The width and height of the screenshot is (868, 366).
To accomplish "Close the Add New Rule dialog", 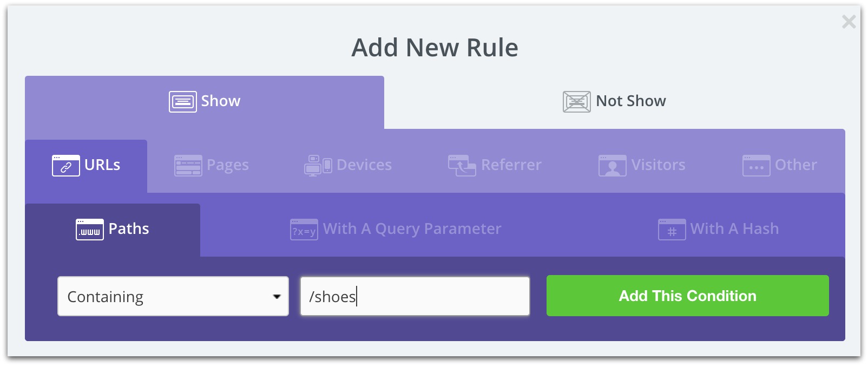I will [849, 22].
